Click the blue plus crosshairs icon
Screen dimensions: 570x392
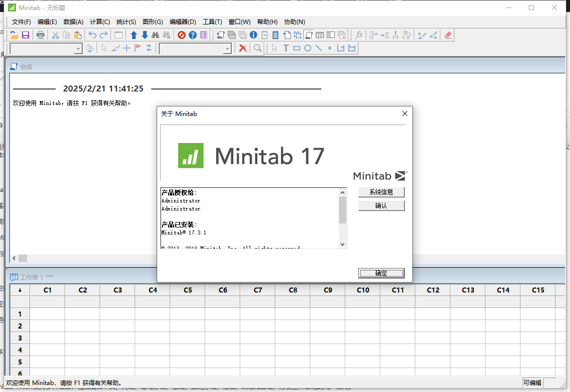127,48
